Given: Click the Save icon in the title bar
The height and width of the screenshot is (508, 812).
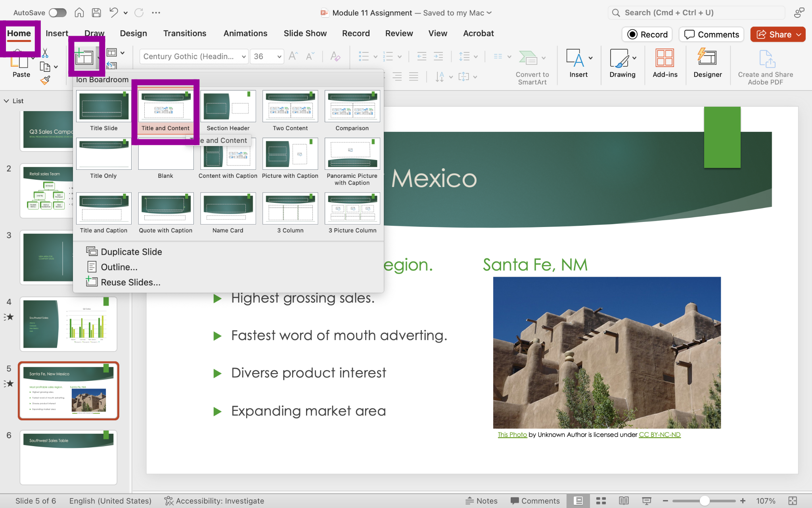Looking at the screenshot, I should click(x=96, y=13).
